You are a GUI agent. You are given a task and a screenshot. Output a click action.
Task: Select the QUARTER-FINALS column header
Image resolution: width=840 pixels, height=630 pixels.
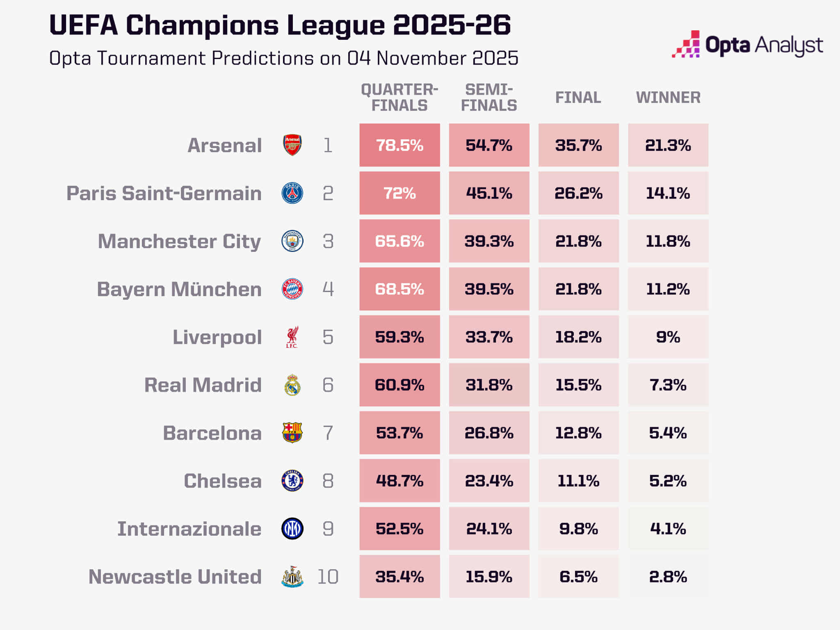[x=399, y=98]
